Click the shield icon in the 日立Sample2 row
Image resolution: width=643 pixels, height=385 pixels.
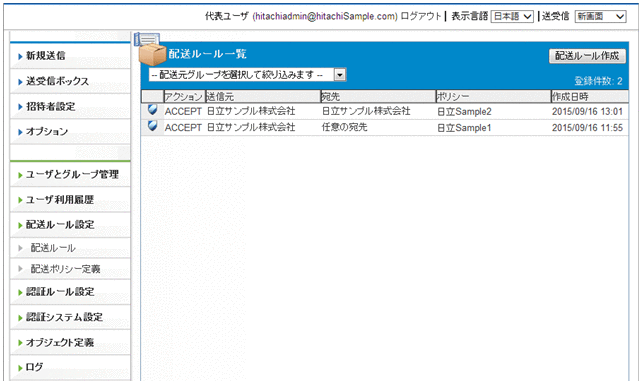tap(153, 109)
